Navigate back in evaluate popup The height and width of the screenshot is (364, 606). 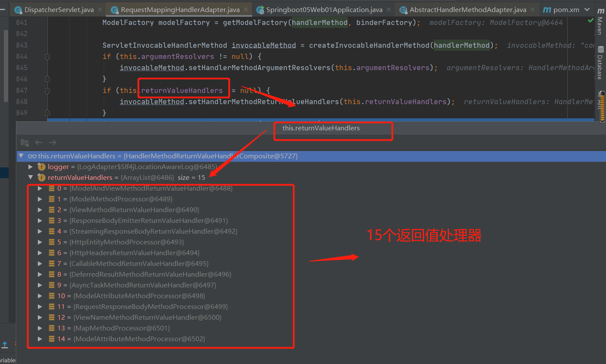(39, 142)
